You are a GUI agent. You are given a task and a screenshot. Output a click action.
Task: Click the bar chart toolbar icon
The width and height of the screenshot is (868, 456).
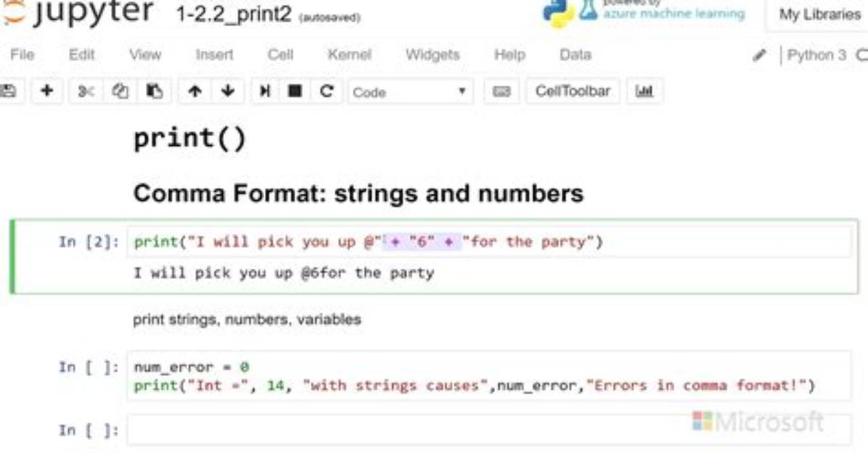click(644, 91)
